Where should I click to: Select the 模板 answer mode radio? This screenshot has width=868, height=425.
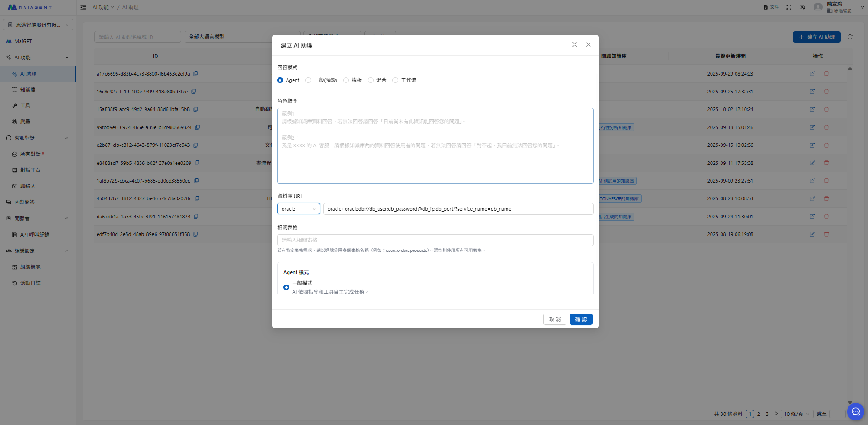pyautogui.click(x=346, y=80)
